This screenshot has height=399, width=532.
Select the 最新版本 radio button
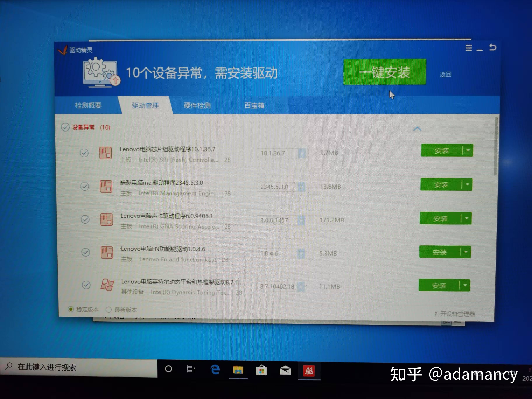[x=109, y=310]
